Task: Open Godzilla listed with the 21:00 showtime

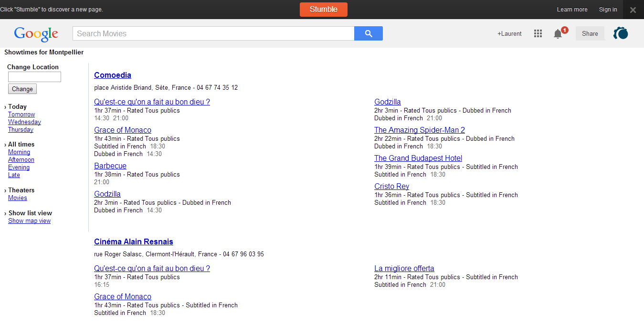Action: tap(388, 102)
